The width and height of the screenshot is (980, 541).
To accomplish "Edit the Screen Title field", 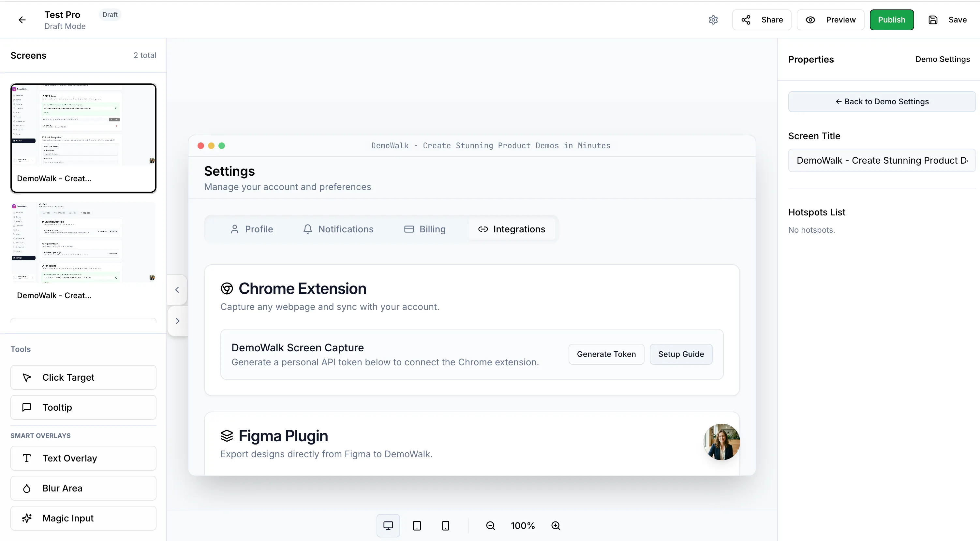I will (x=882, y=160).
